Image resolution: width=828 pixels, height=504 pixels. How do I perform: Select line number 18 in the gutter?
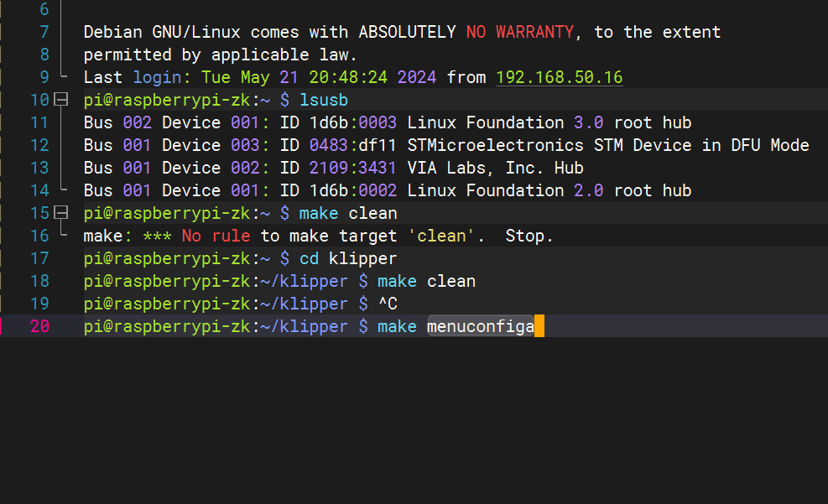[39, 281]
